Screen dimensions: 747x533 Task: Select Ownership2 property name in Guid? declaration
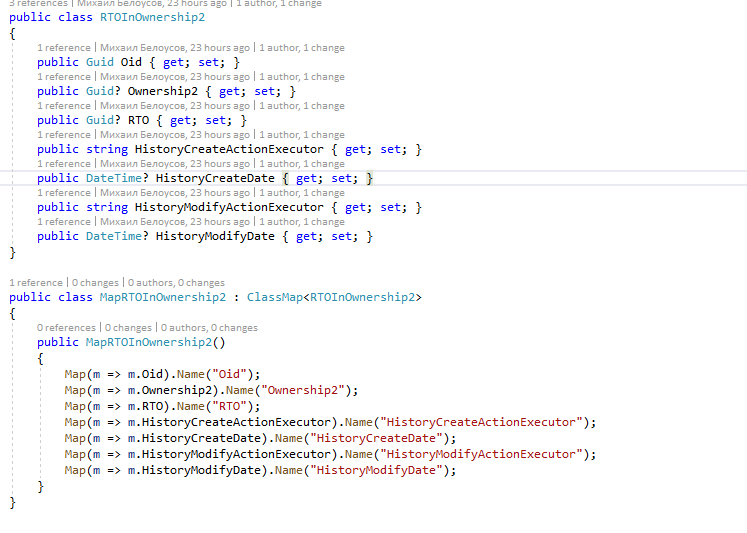tap(162, 91)
